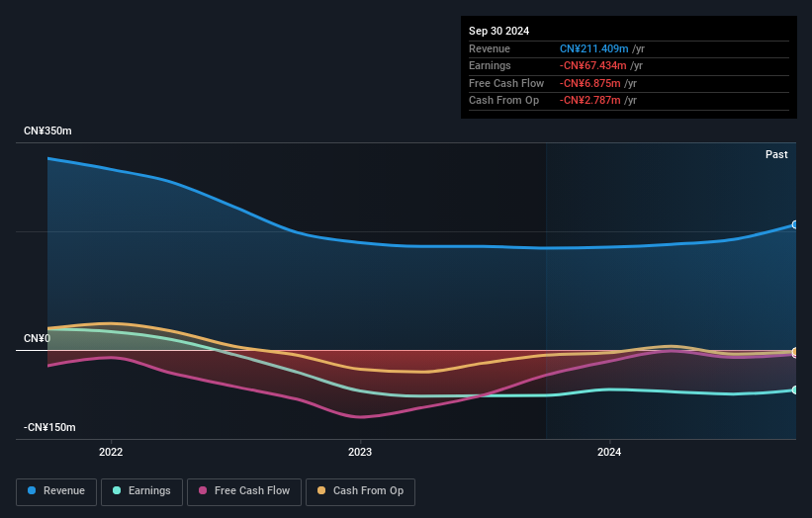Viewport: 812px width, 518px height.
Task: Click the -CN¥67.434m earnings value
Action: [x=593, y=65]
